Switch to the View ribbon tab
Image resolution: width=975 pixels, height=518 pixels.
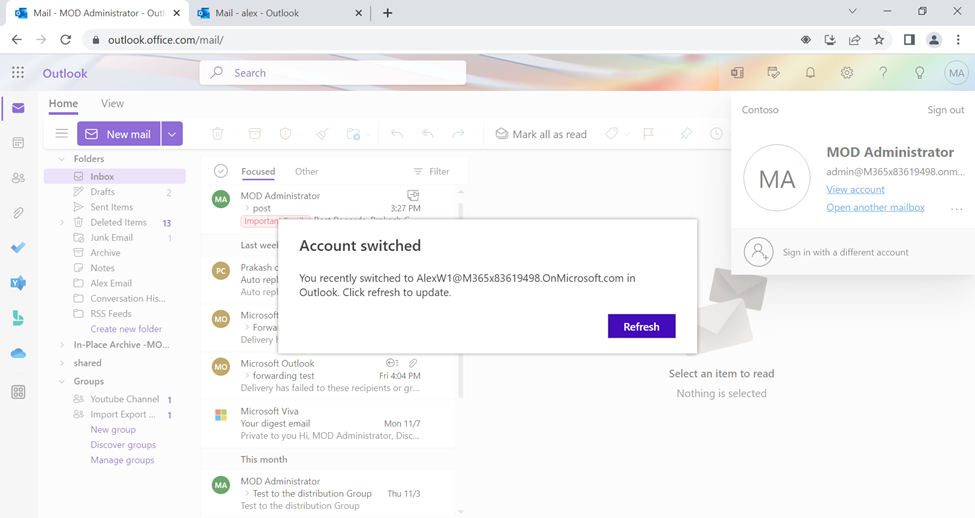tap(113, 103)
